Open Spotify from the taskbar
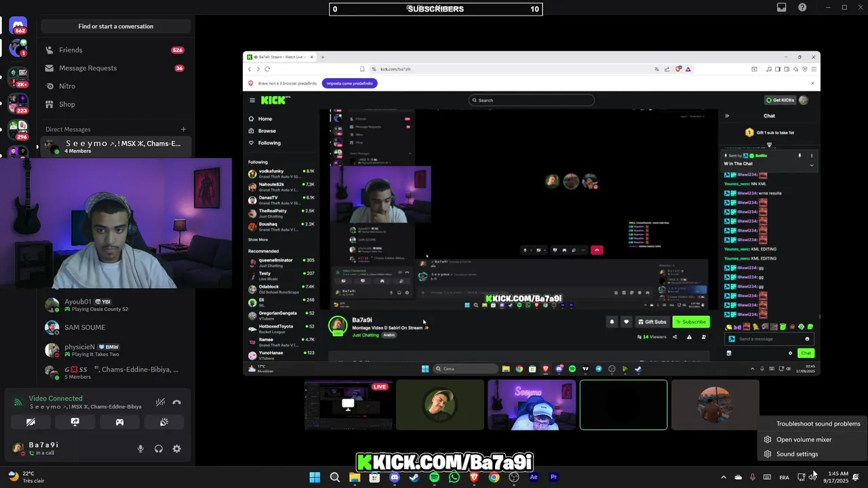 434,477
